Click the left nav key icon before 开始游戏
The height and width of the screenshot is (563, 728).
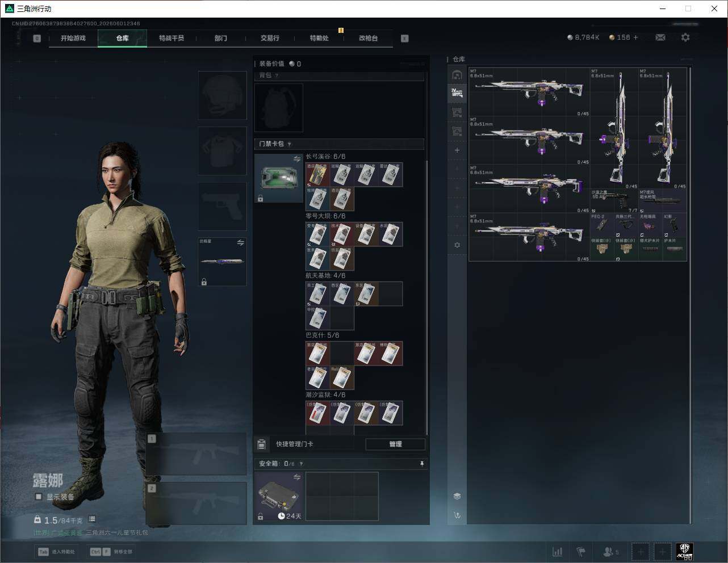pos(37,39)
